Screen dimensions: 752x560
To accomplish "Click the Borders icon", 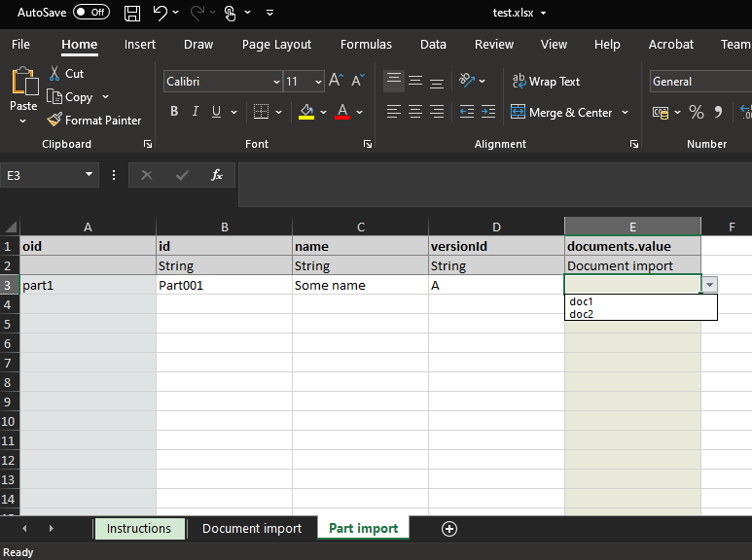I will 261,112.
